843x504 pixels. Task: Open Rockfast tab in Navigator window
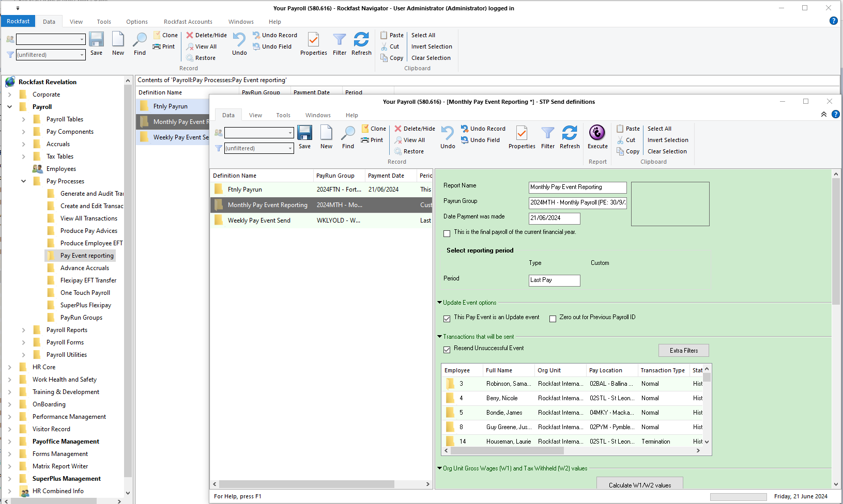pyautogui.click(x=18, y=21)
